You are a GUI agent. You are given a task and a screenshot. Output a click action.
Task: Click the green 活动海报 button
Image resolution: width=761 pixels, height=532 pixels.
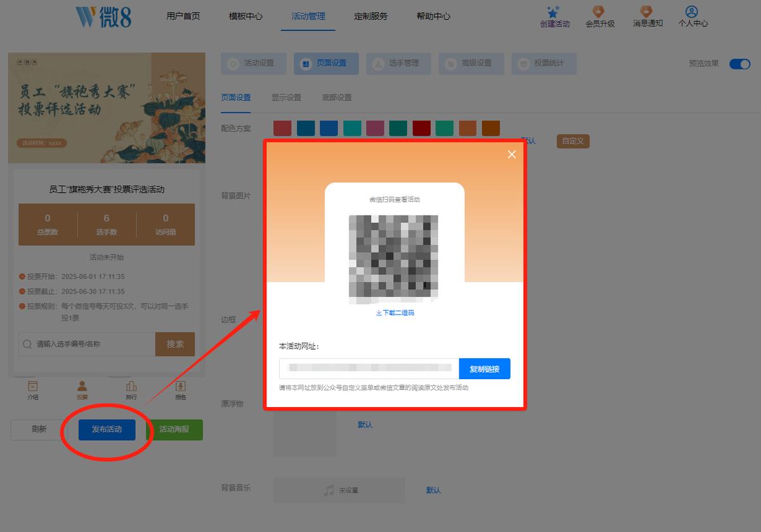click(174, 429)
